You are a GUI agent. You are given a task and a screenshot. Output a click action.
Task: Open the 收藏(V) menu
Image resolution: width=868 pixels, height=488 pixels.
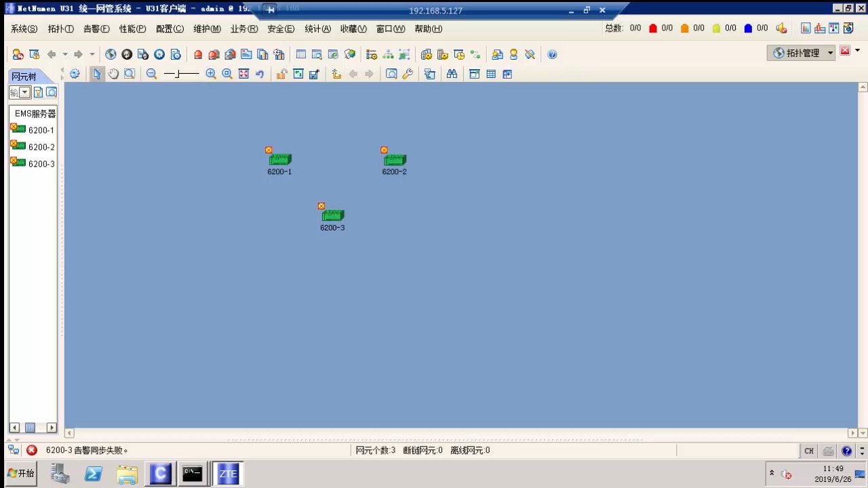(353, 28)
